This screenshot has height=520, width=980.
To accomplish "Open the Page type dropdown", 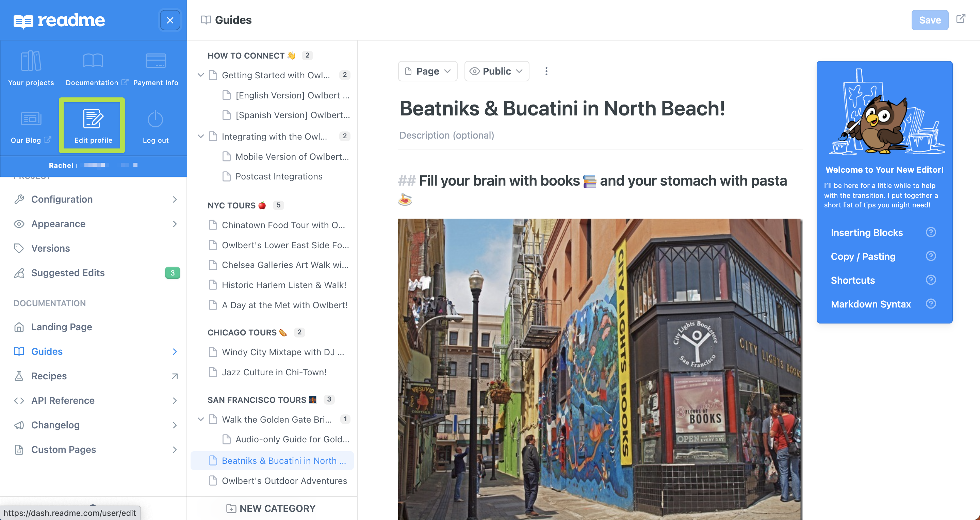I will [x=428, y=71].
